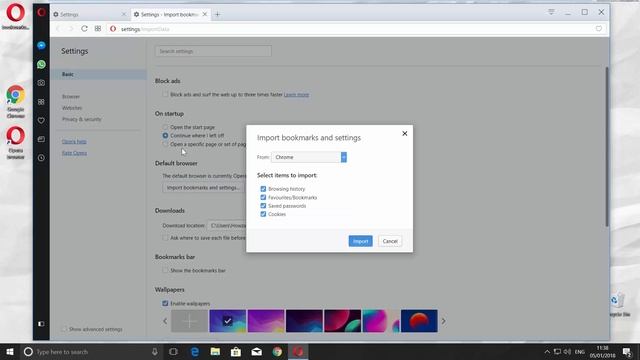The image size is (640, 360).
Task: Open Google Chrome desktop shortcut
Action: pyautogui.click(x=16, y=101)
